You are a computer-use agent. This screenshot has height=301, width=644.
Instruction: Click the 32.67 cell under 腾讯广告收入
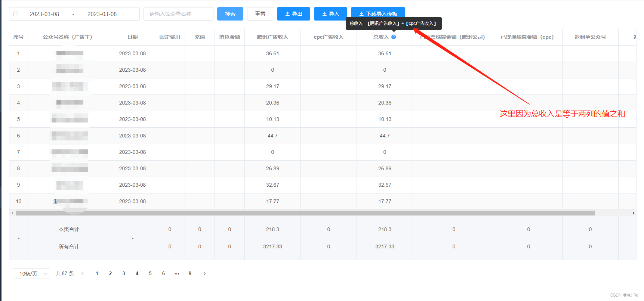tap(272, 185)
